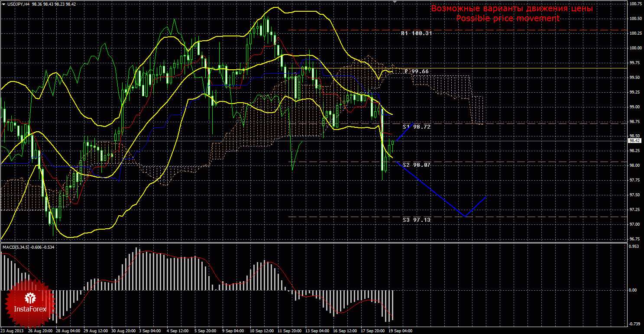Screen dimensions: 644x334
Task: Click the 97.25 price scale value
Action: (634, 210)
